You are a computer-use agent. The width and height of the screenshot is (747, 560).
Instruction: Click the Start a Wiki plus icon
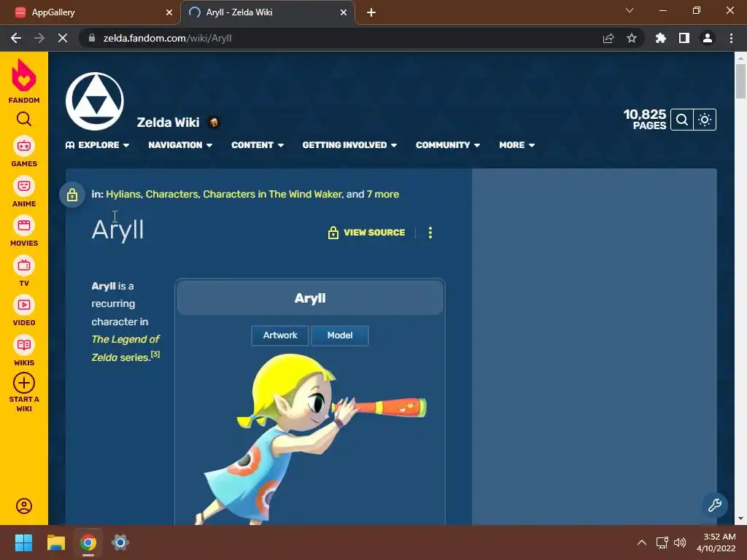pos(24,383)
